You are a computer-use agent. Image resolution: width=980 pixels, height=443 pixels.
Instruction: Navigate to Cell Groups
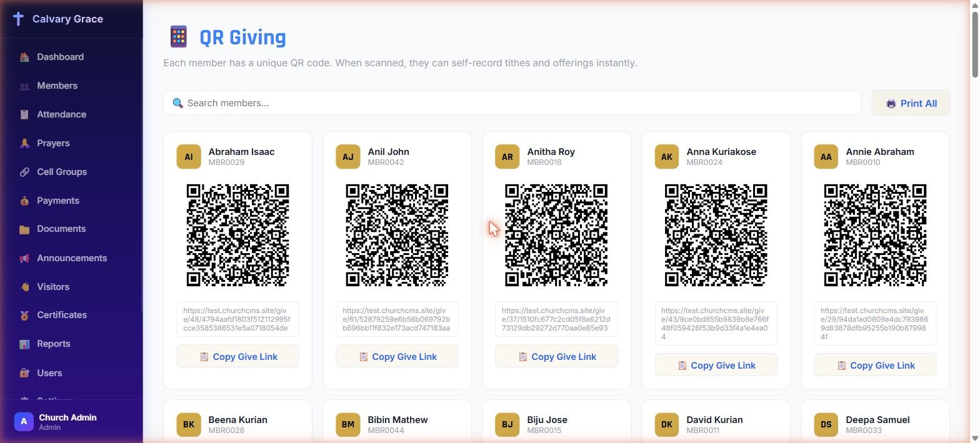coord(72,172)
